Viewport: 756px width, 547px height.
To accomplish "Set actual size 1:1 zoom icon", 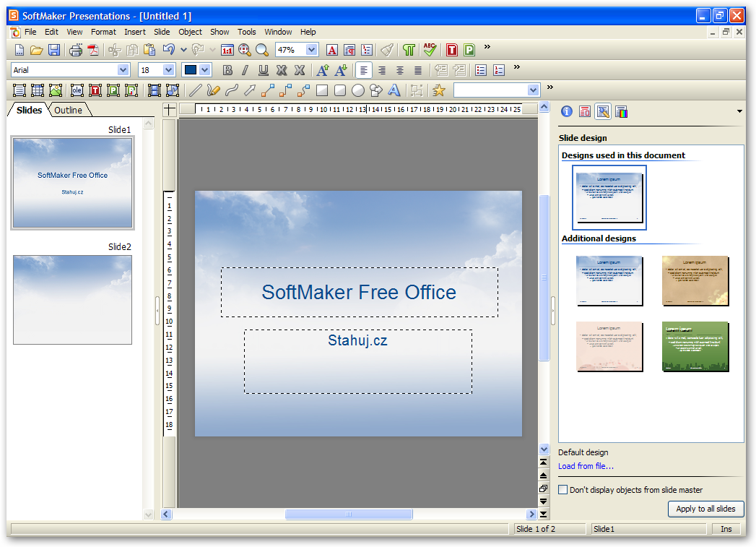I will (x=227, y=50).
